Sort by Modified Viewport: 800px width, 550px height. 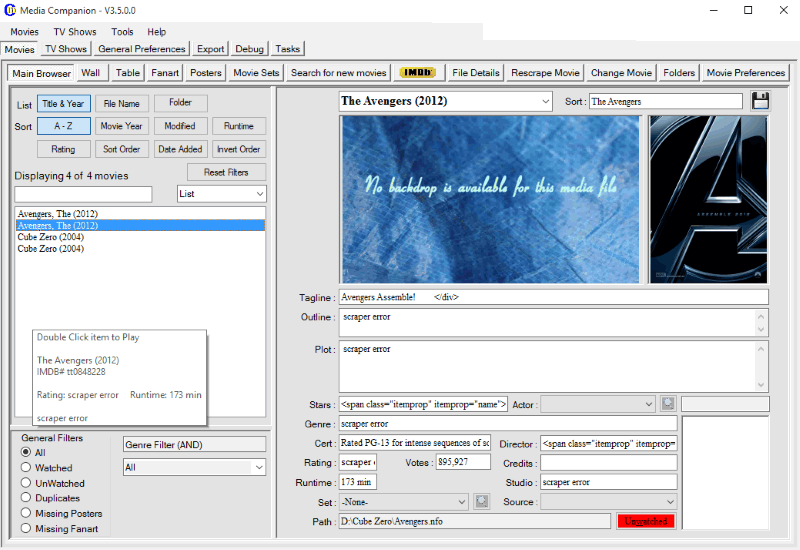pos(181,126)
